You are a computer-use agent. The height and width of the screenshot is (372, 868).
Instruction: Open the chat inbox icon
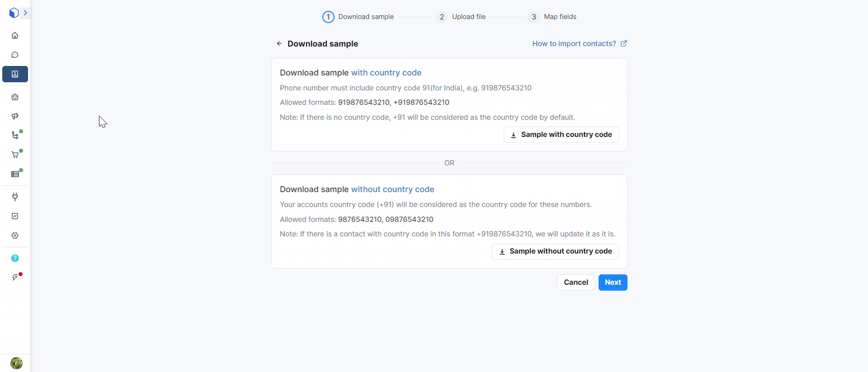tap(15, 55)
